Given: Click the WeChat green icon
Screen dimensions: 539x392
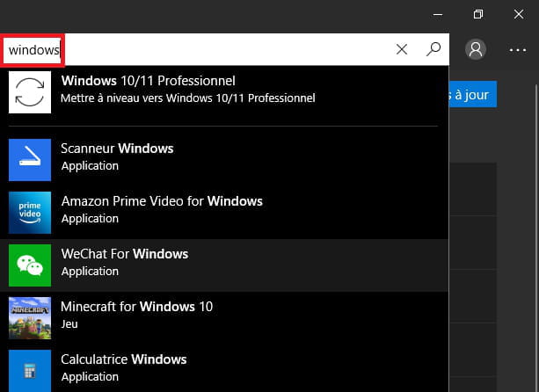Looking at the screenshot, I should 30,265.
